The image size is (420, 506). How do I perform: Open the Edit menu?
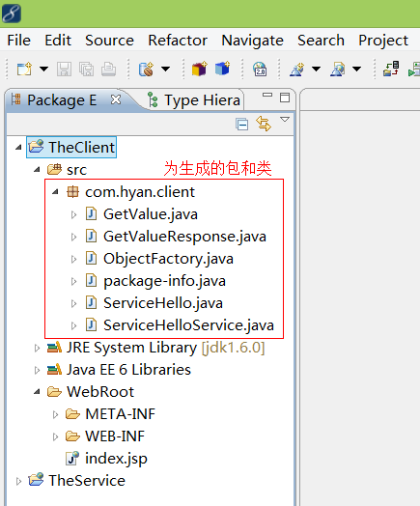click(x=58, y=41)
